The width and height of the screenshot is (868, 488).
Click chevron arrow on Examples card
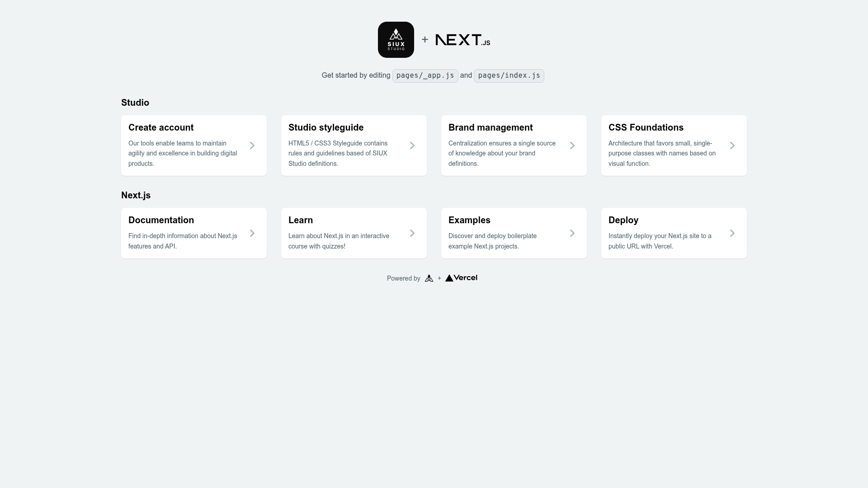click(x=572, y=233)
